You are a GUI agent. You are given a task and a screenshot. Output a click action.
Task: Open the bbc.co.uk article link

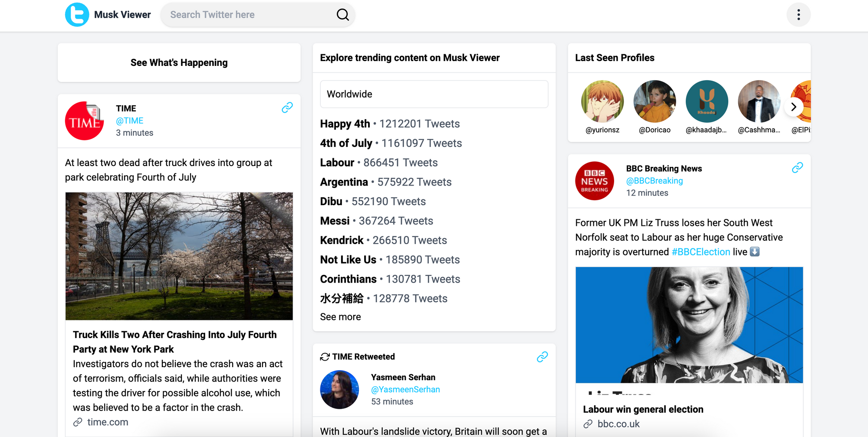618,424
